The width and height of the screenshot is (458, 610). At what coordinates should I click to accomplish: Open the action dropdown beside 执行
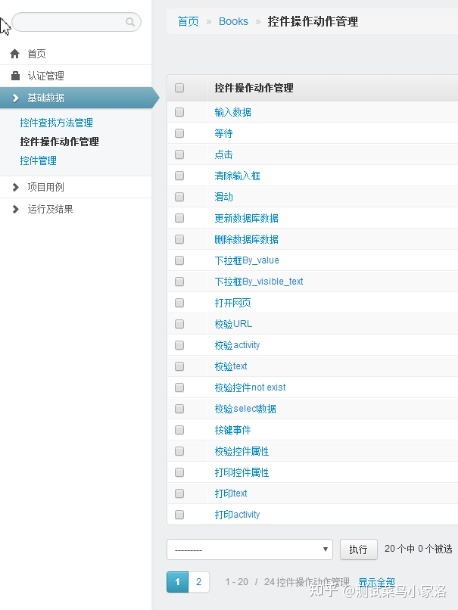pyautogui.click(x=249, y=549)
